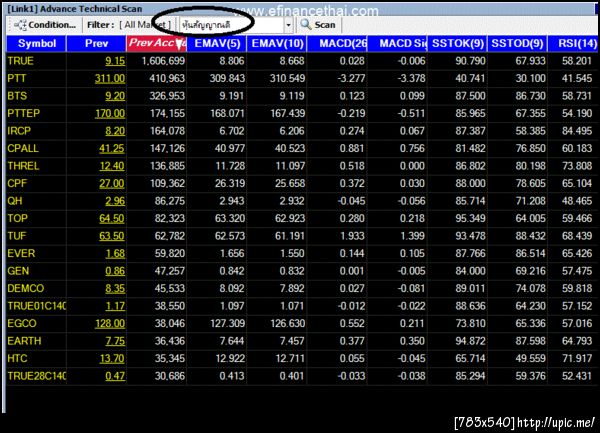Sort by MACD Signal column header
This screenshot has width=600, height=433.
[x=398, y=43]
